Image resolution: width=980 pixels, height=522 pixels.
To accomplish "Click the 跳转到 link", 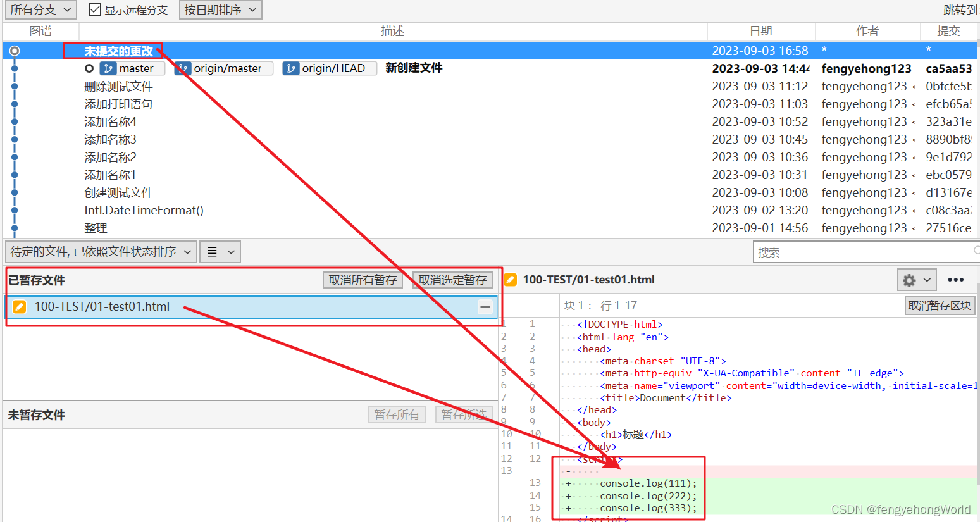I will click(960, 10).
